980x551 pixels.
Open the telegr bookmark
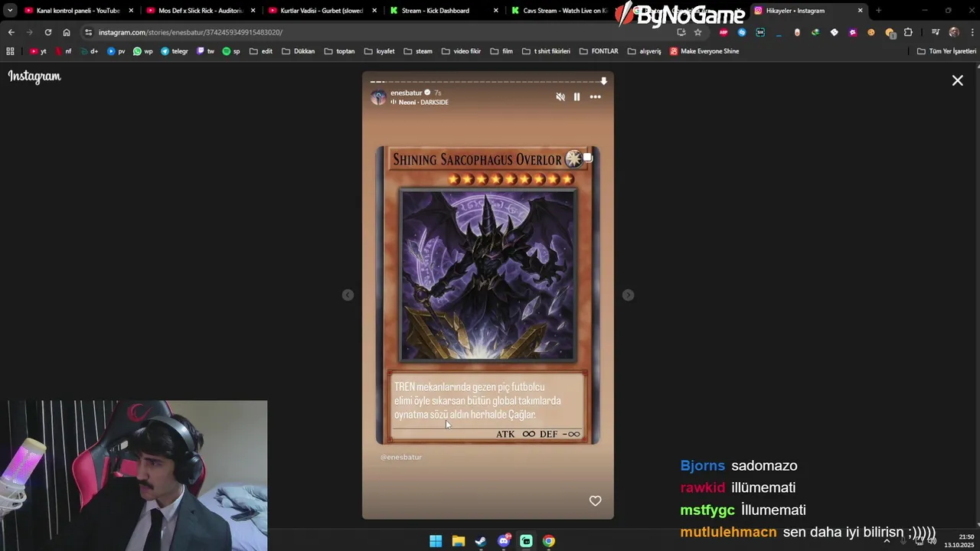(x=175, y=51)
